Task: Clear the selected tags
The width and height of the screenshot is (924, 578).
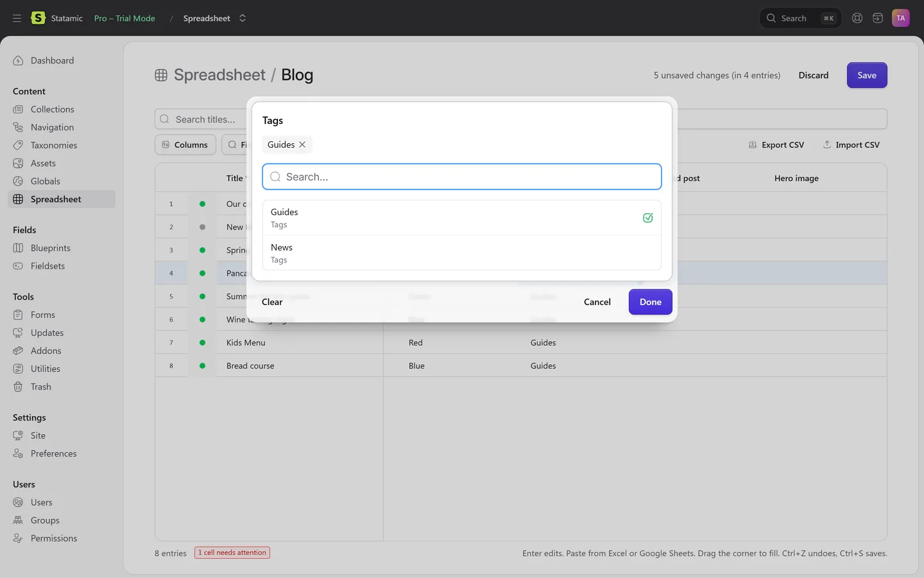Action: coord(272,302)
